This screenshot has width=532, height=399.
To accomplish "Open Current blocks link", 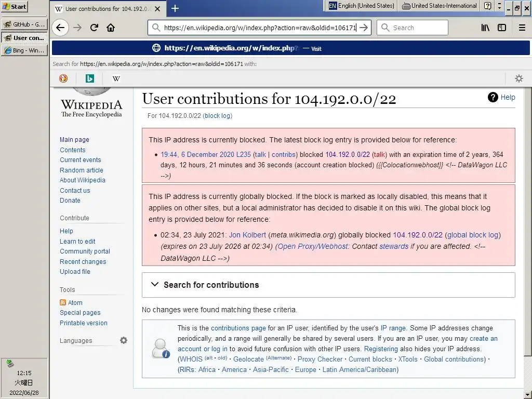I will coord(370,360).
